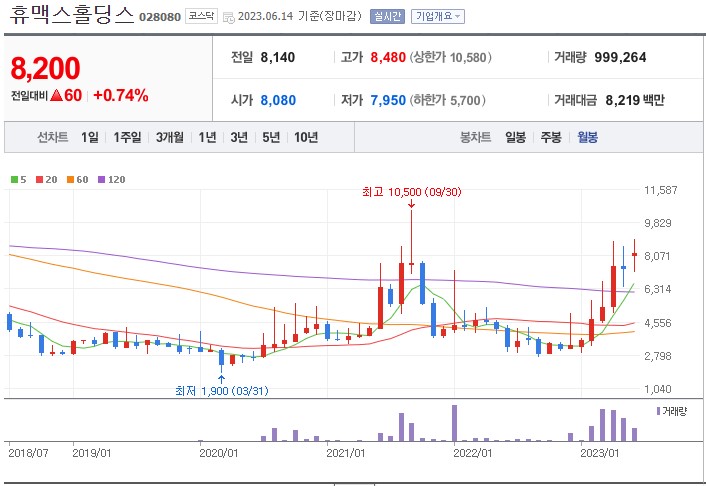Click the 2023/01 x-axis date label

tap(600, 453)
